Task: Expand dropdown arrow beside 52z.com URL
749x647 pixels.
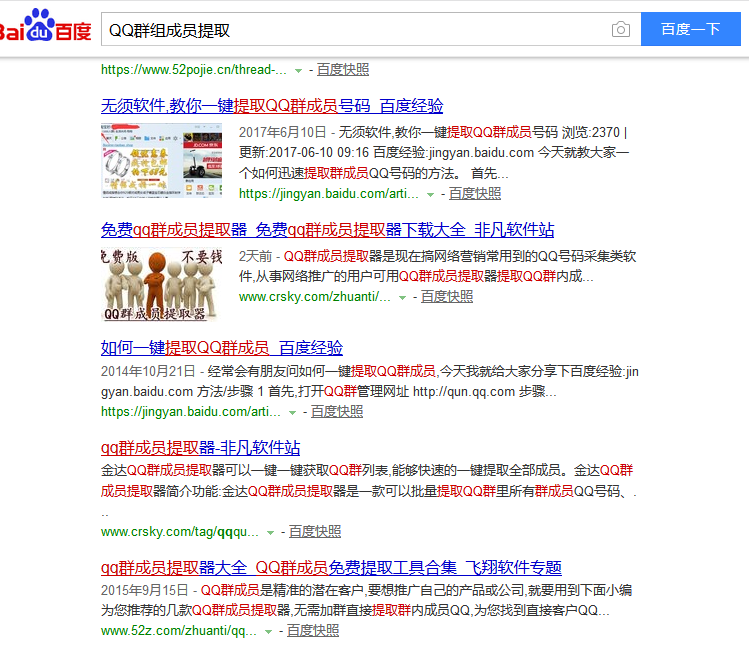Action: 268,632
